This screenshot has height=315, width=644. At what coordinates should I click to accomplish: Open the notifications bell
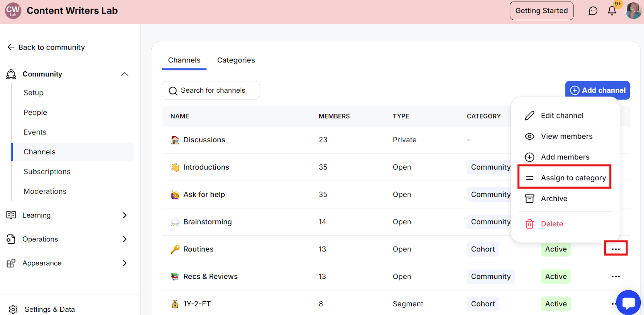coord(612,11)
